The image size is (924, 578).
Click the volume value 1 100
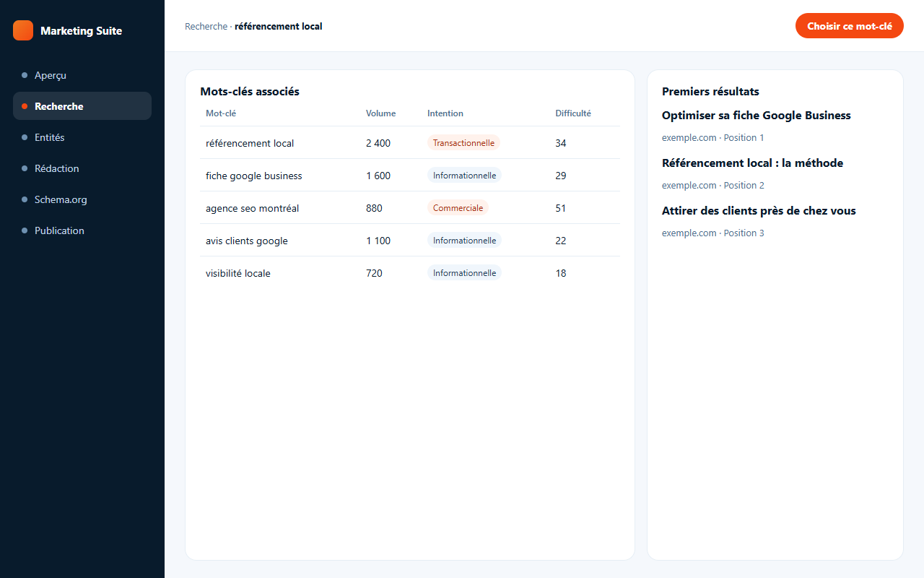(378, 241)
